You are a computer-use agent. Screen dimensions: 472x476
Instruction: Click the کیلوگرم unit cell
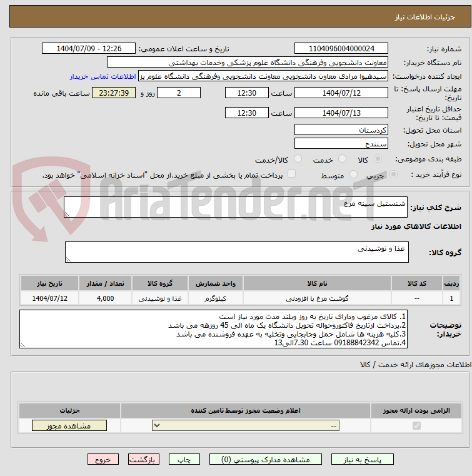click(216, 298)
